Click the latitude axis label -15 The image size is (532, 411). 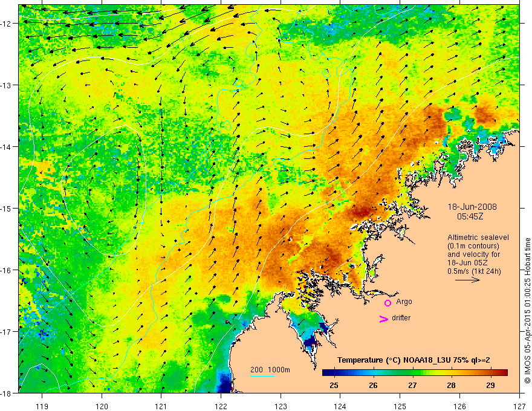[x=6, y=209]
